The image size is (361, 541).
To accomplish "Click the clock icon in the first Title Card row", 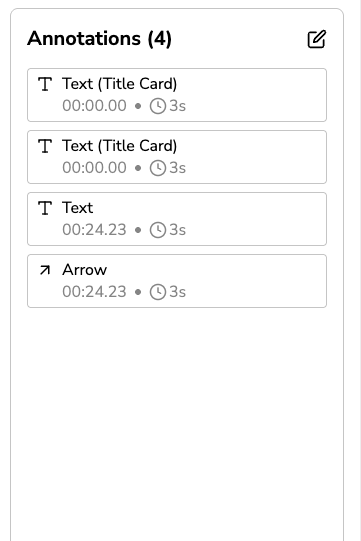I will (x=158, y=106).
